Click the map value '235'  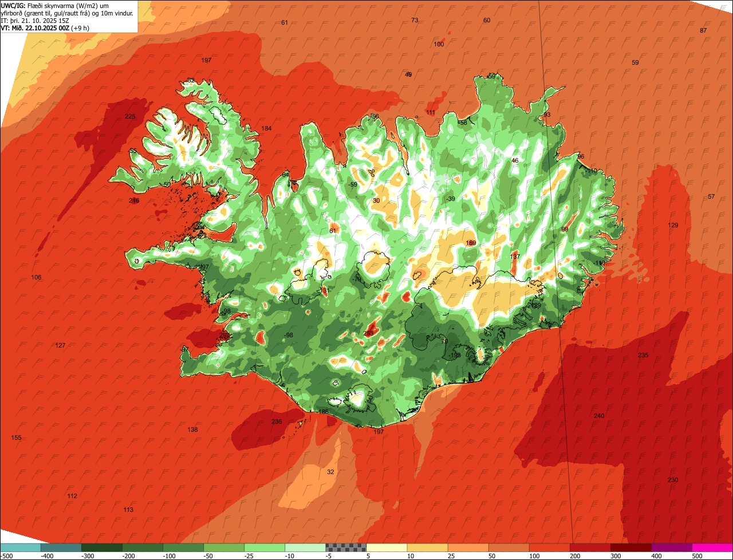643,355
